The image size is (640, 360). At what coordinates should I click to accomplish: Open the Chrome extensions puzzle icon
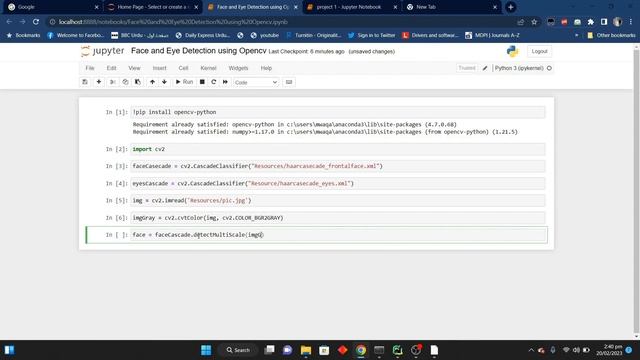591,22
